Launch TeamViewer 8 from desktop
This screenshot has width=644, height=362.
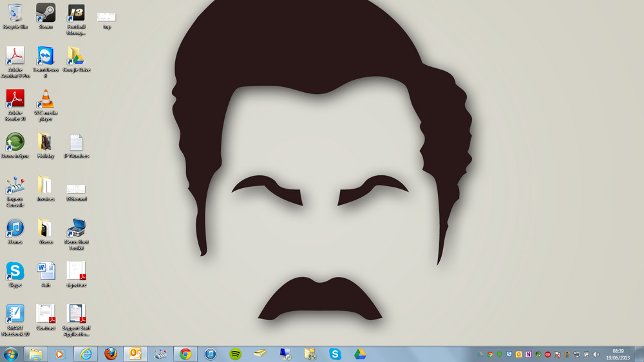tap(46, 62)
